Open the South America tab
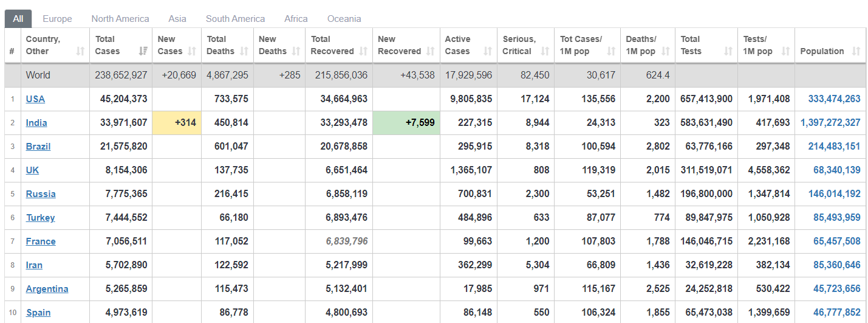The height and width of the screenshot is (323, 868). (x=235, y=19)
